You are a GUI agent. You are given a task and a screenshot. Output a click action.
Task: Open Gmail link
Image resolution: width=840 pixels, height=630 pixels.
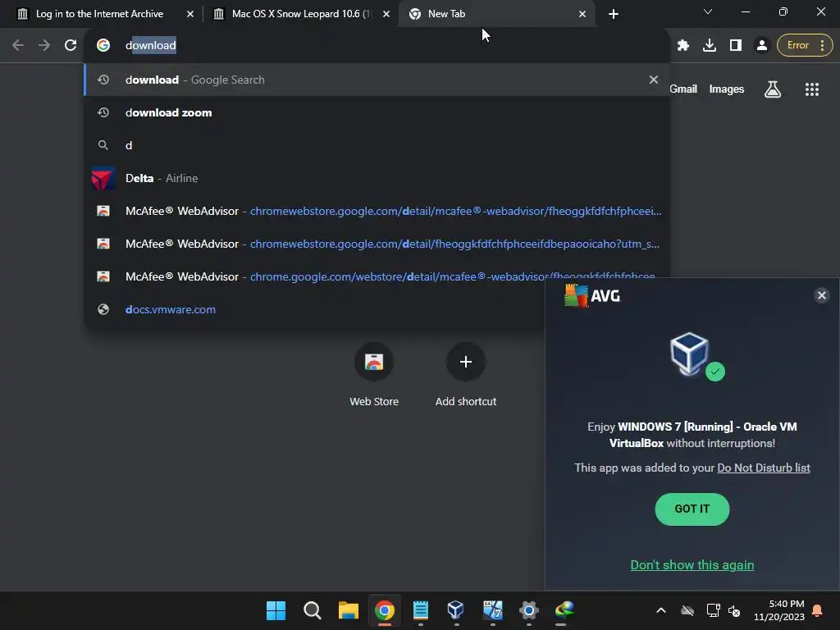point(683,89)
